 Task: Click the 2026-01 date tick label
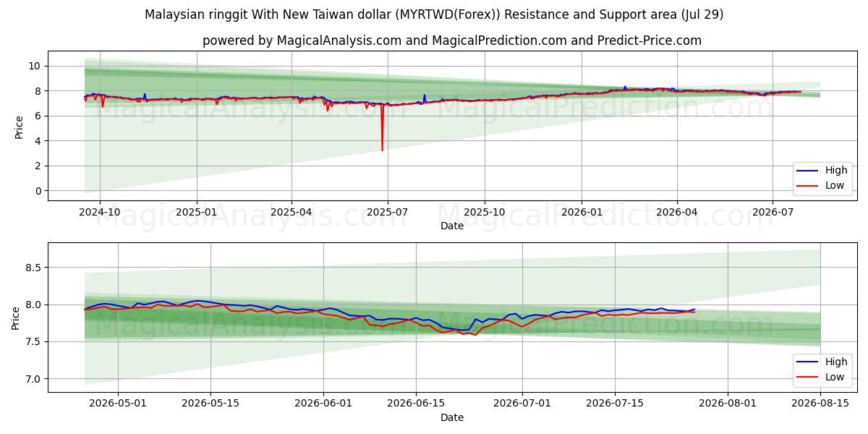pyautogui.click(x=582, y=212)
